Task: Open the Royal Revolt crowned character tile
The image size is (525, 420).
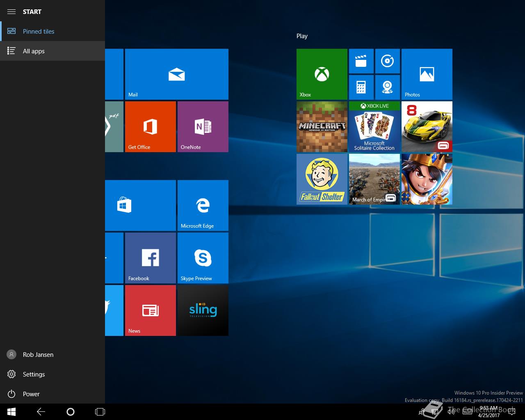Action: coord(427,179)
